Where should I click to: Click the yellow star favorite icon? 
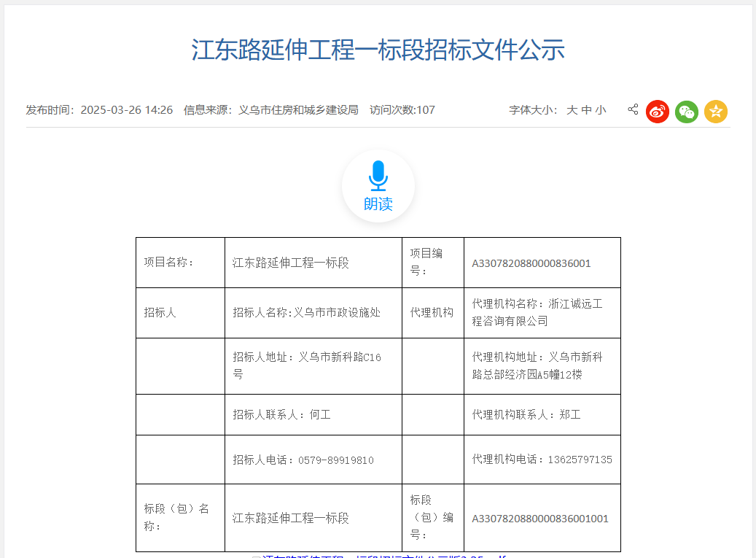click(x=715, y=112)
